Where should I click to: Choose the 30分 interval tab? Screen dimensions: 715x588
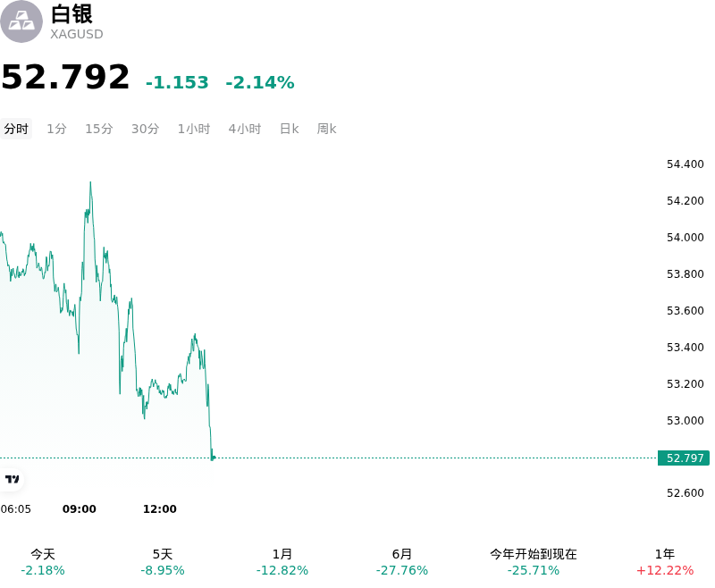point(145,129)
